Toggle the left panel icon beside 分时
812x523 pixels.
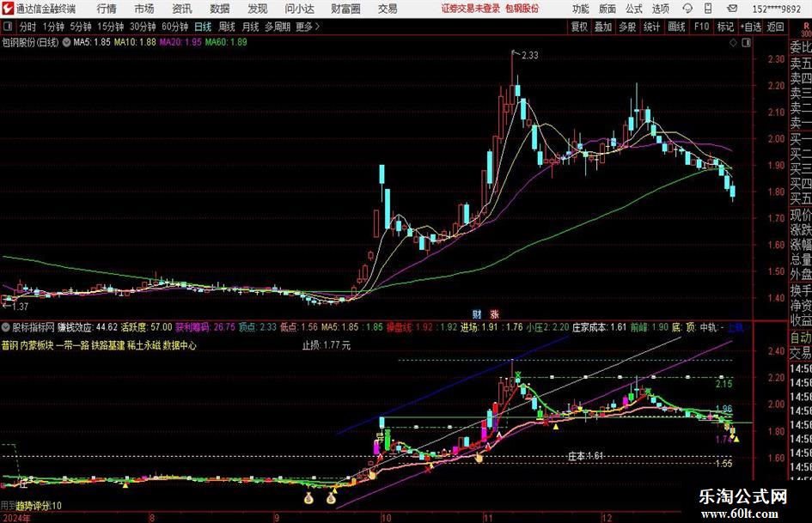click(8, 26)
